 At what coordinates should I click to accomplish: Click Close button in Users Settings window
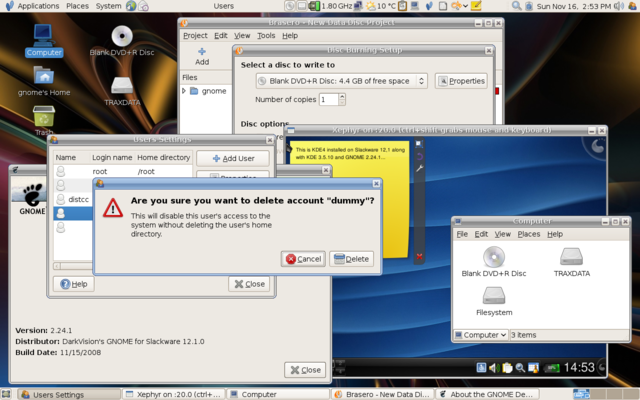249,284
